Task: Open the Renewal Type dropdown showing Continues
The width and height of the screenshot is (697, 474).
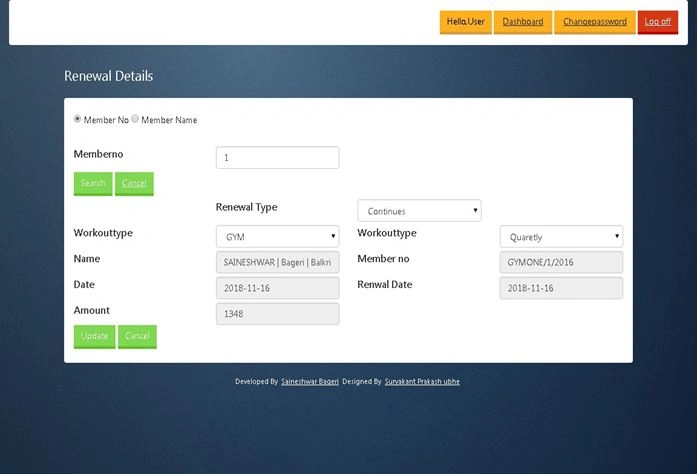Action: tap(419, 211)
